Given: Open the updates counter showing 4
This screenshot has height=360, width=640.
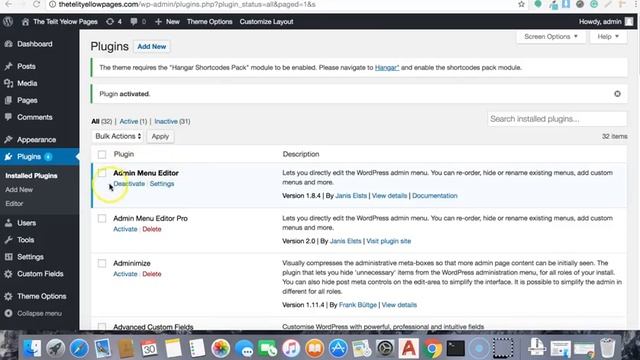Looking at the screenshot, I should coord(114,22).
